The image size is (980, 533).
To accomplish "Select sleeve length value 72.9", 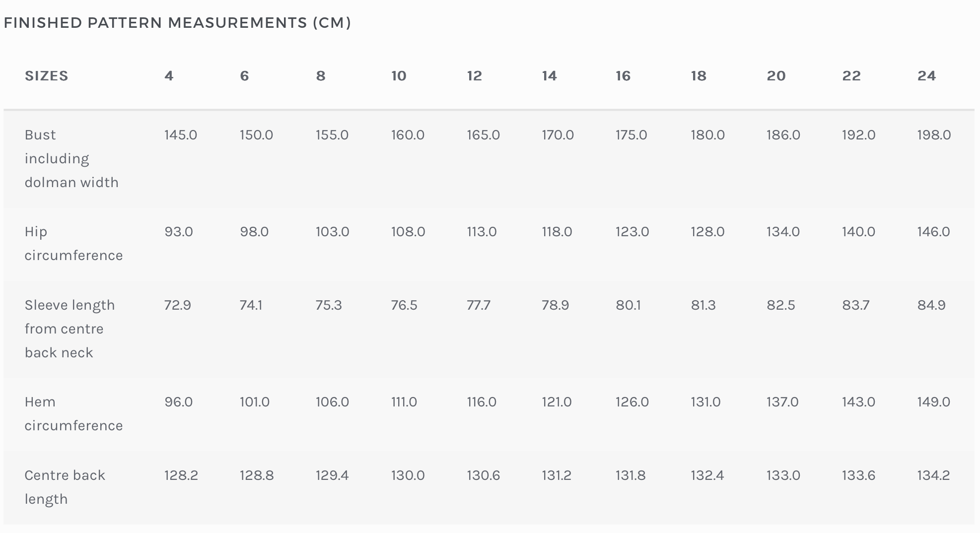I will 178,305.
